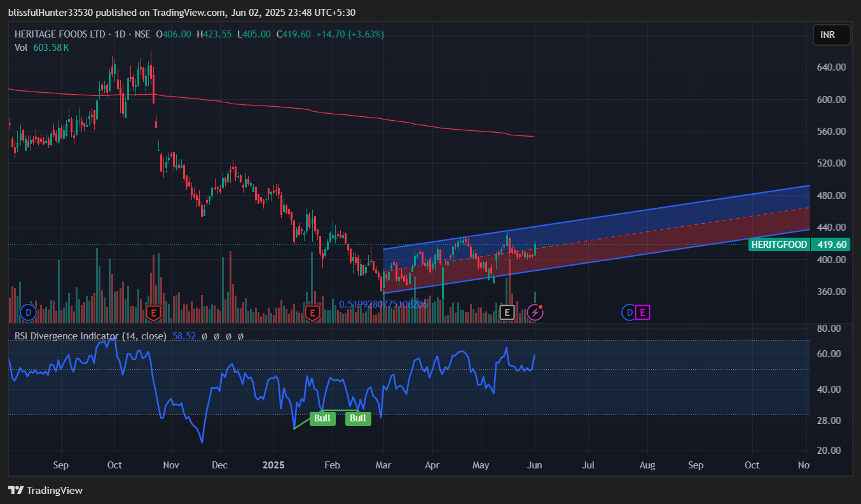Click the RSI value 58.52
This screenshot has height=504, width=861.
pos(183,336)
